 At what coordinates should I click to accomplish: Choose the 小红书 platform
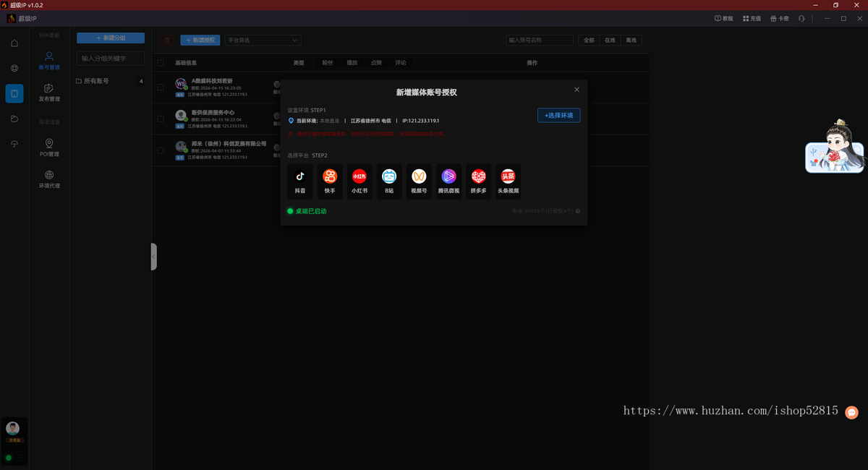pyautogui.click(x=359, y=181)
